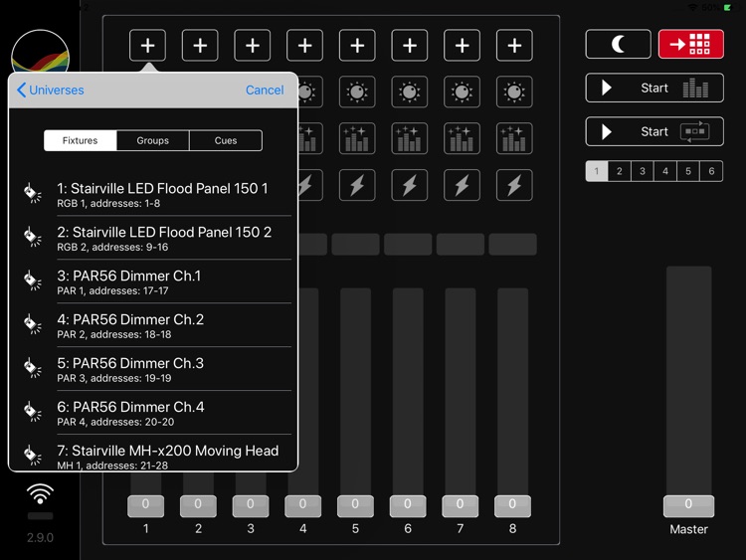
Task: Tap fader 8 handle
Action: click(512, 505)
